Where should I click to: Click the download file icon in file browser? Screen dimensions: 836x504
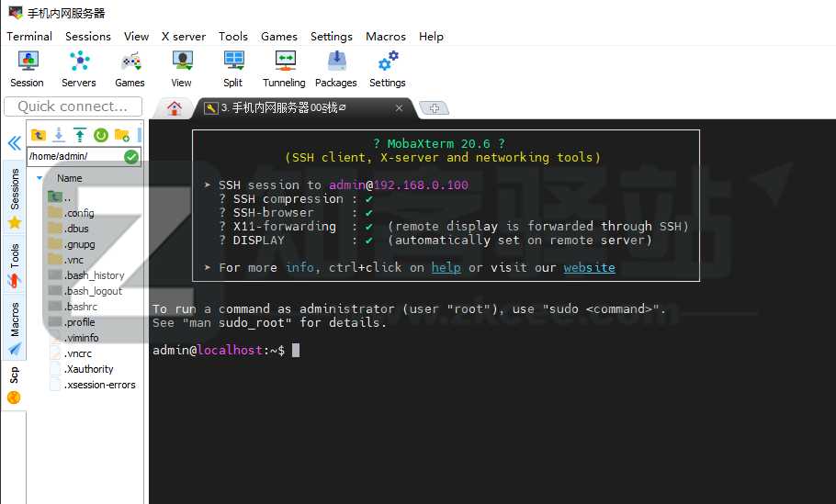[x=59, y=135]
